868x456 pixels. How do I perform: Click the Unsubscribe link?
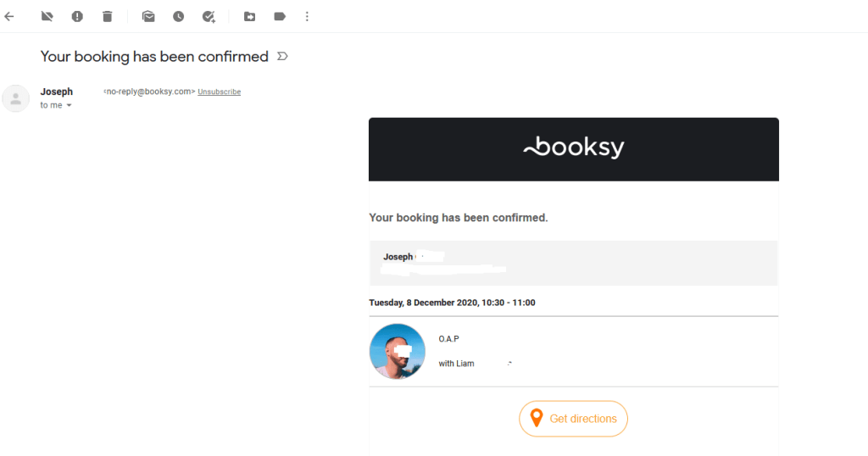[219, 92]
